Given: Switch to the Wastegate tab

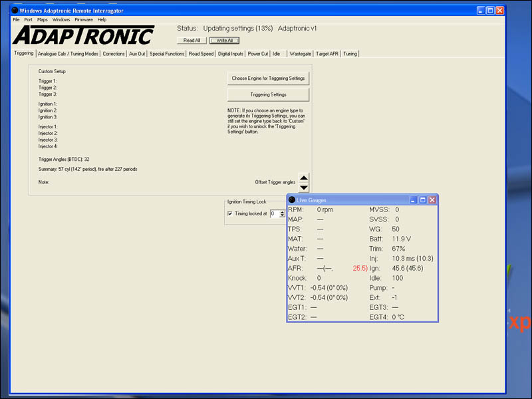Looking at the screenshot, I should [x=301, y=54].
